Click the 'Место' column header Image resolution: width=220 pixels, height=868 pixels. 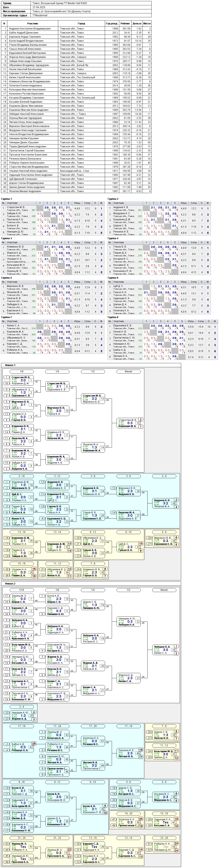[147, 24]
